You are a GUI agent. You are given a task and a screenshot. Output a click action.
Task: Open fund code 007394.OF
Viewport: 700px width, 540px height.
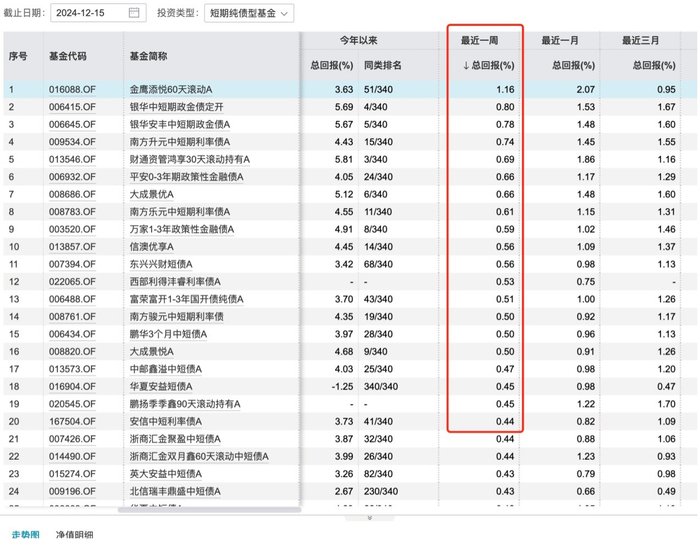[72, 264]
